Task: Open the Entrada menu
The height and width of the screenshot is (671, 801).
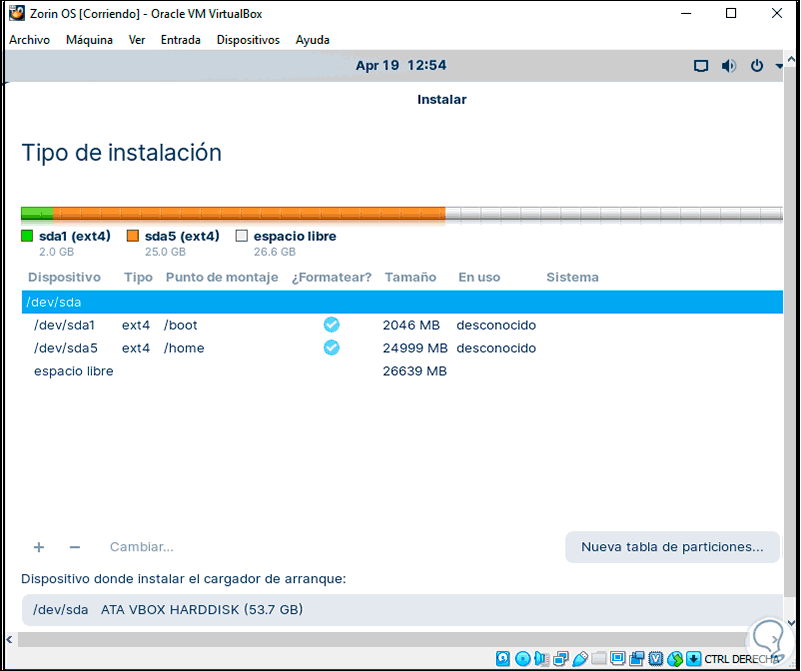Action: pyautogui.click(x=180, y=40)
